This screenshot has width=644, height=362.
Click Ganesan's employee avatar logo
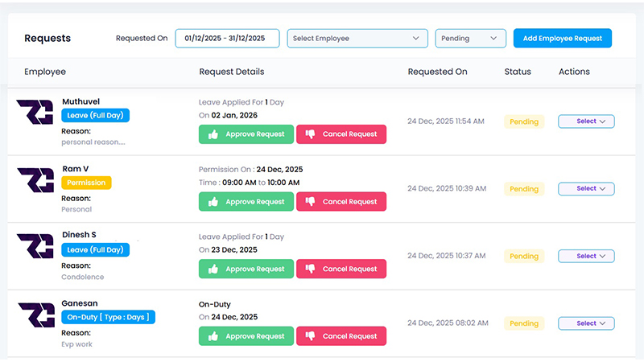click(35, 315)
